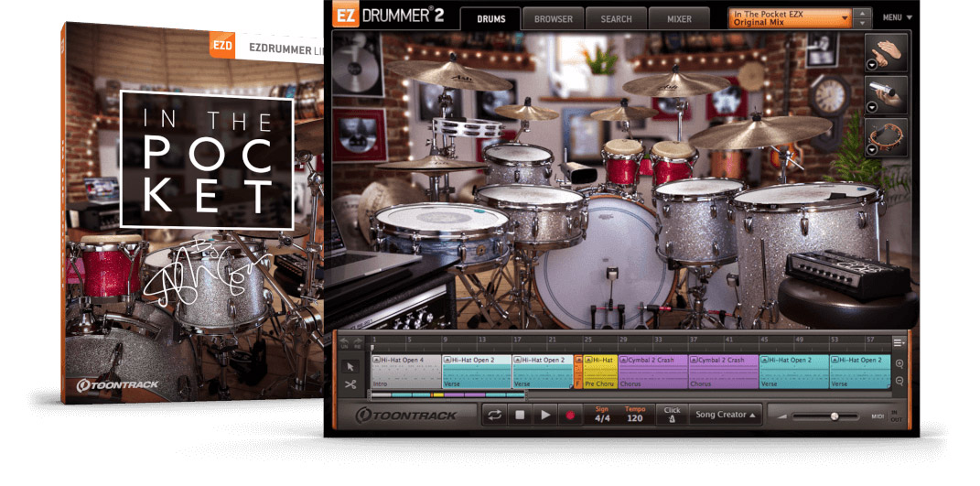
Task: Select the arrow pointer tool
Action: tap(350, 366)
